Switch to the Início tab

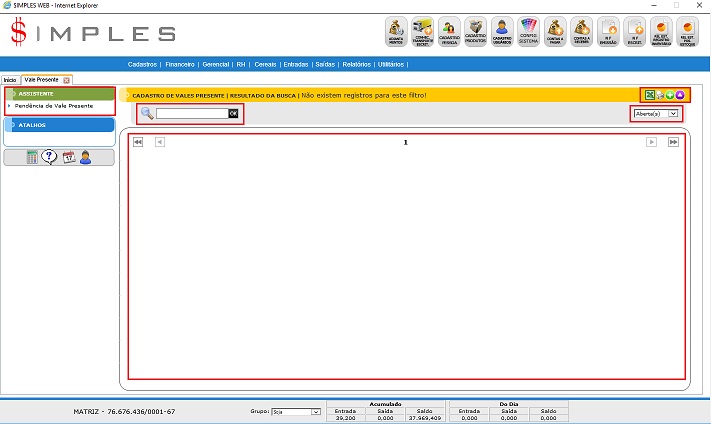point(10,79)
